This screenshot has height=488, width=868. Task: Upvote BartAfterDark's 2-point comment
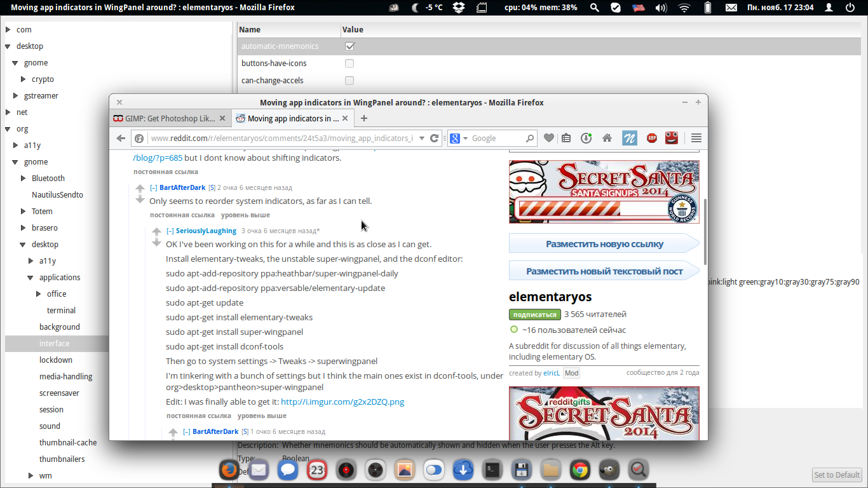tap(140, 189)
